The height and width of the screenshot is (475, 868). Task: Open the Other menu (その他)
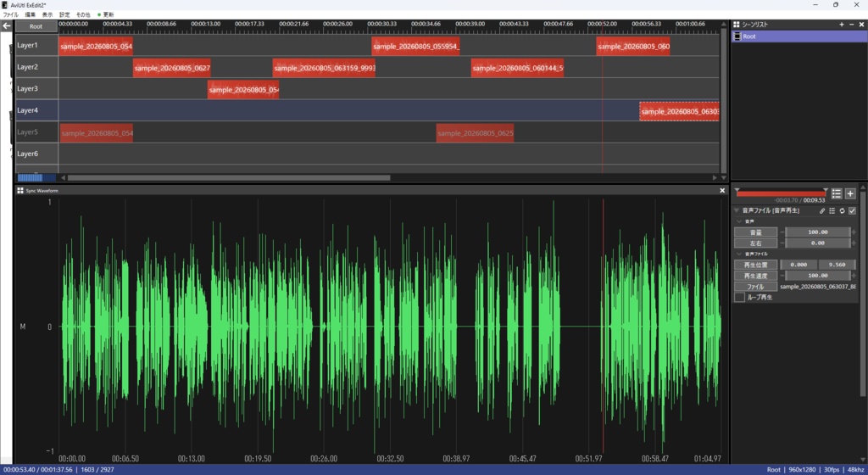83,14
